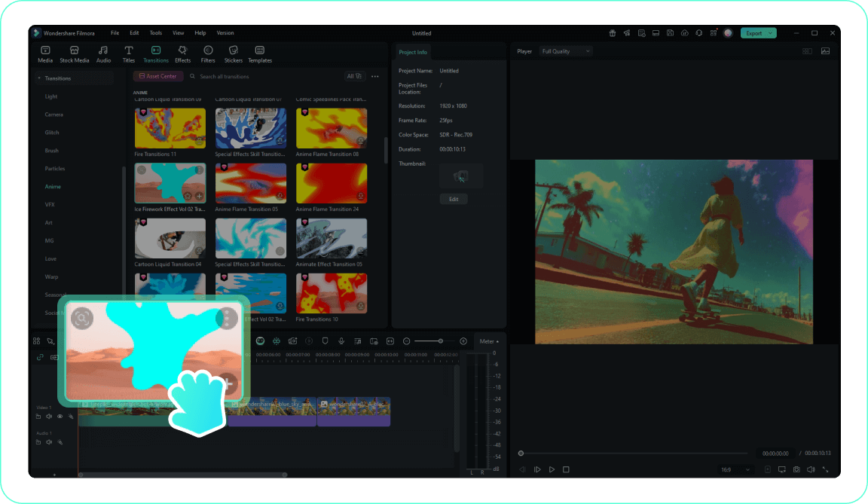
Task: Click the timeline zoom slider
Action: point(435,341)
